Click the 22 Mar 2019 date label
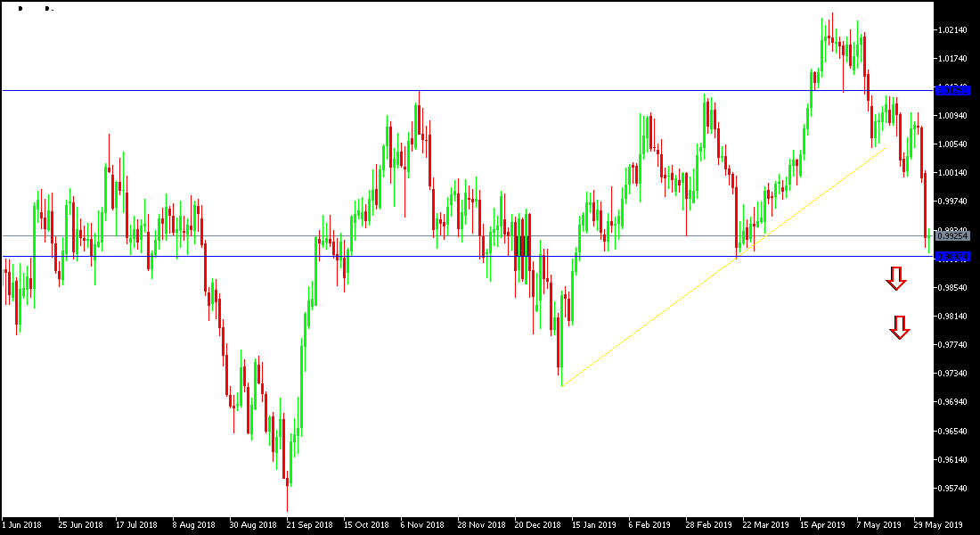 [765, 525]
